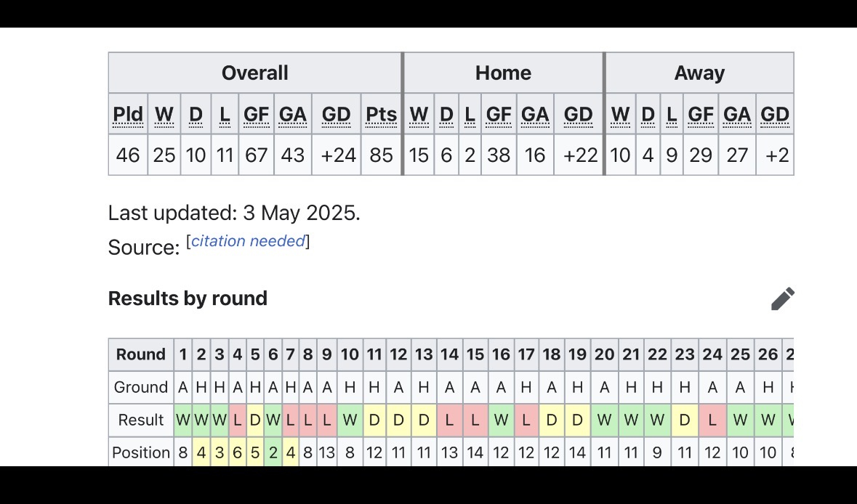Click the Away table section heading

[699, 73]
